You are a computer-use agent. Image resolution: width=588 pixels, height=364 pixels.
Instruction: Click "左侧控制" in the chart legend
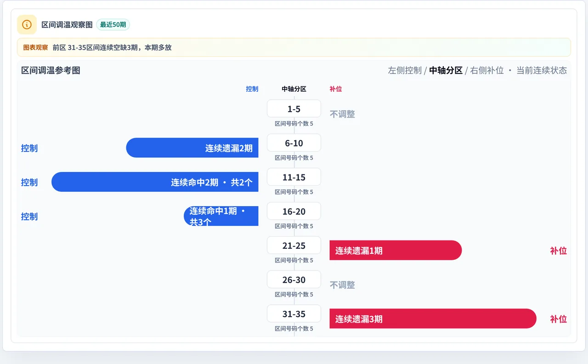[405, 70]
